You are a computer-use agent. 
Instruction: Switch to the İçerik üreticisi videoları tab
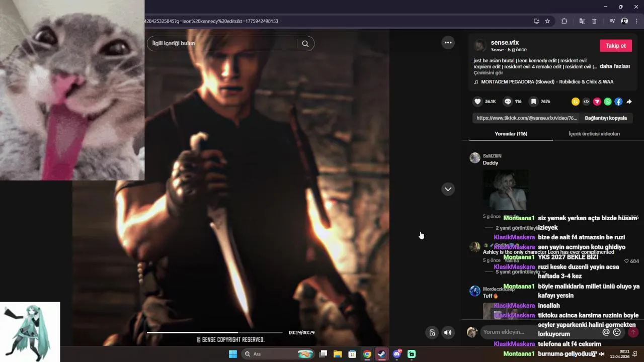pos(594,134)
